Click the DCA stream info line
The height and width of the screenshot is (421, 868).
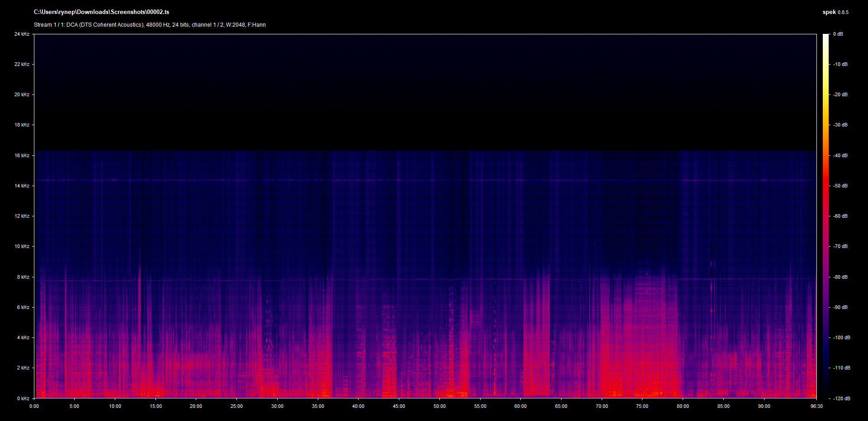pyautogui.click(x=150, y=25)
